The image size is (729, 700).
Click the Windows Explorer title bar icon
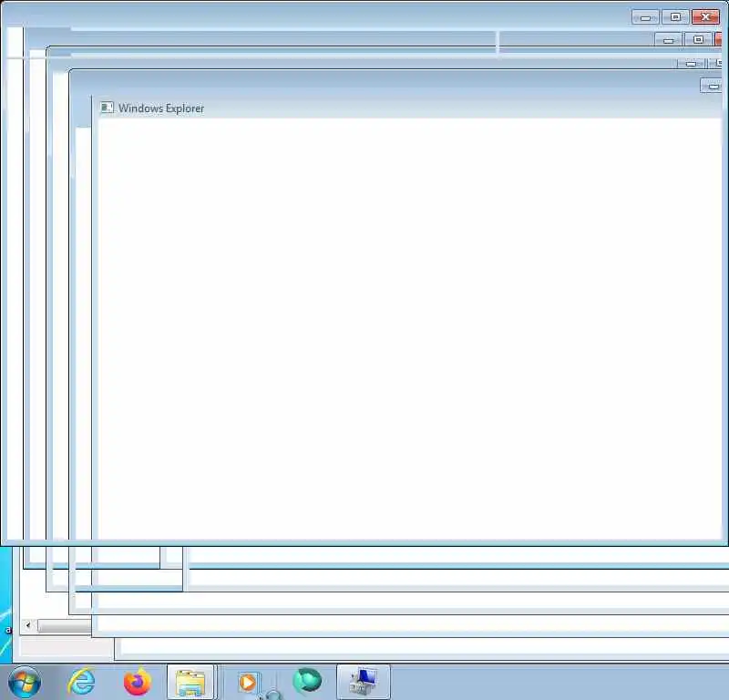(x=107, y=108)
